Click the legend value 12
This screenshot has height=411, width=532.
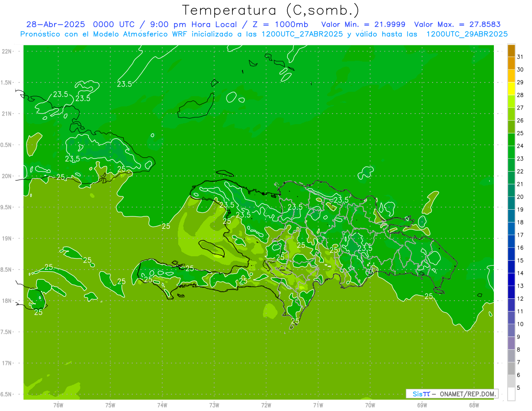coord(520,299)
